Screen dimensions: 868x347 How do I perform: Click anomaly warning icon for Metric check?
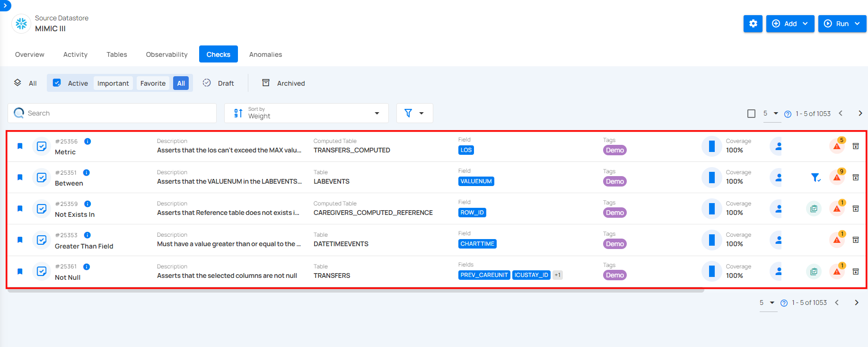pyautogui.click(x=837, y=146)
